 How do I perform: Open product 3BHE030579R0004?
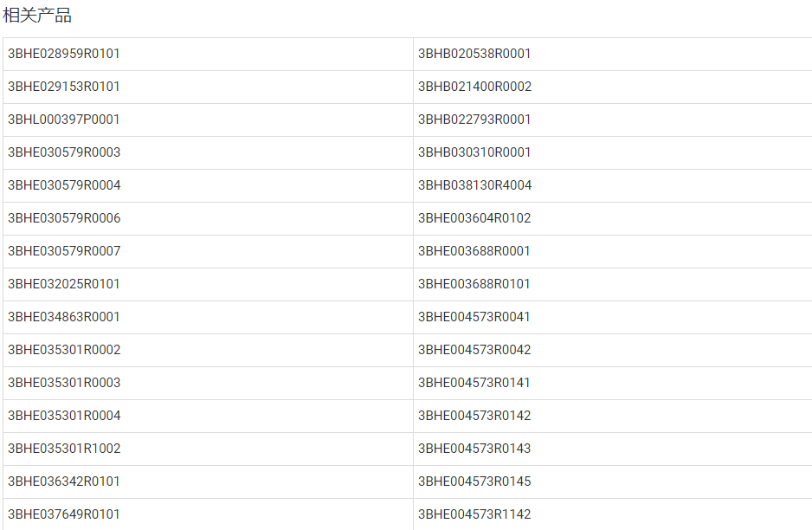tap(64, 185)
